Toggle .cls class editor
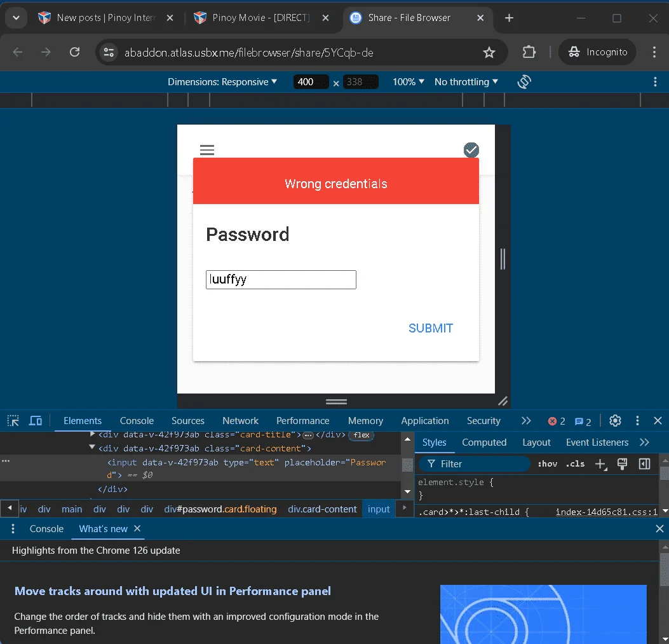 pos(575,464)
